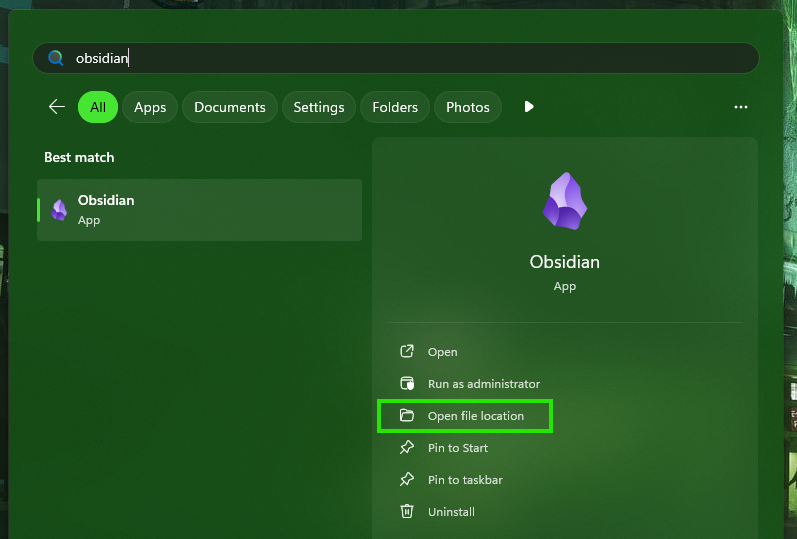
Task: Click the search box containing obsidian
Action: (395, 58)
